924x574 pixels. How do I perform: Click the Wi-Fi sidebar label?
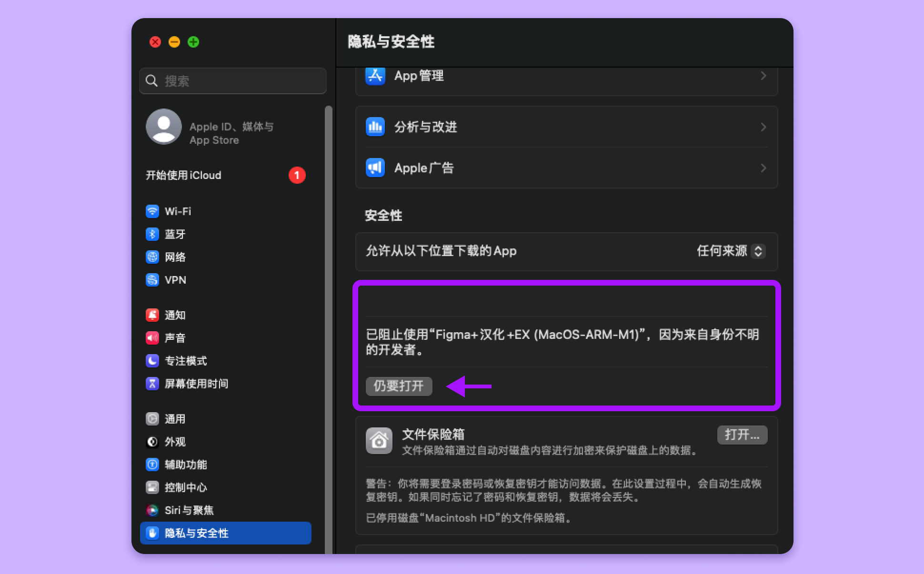178,211
